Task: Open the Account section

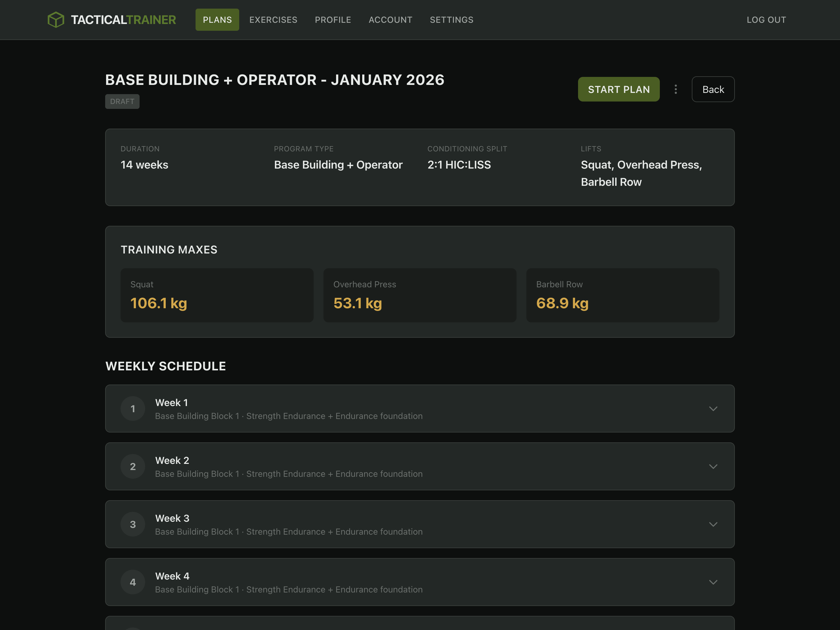Action: tap(390, 20)
